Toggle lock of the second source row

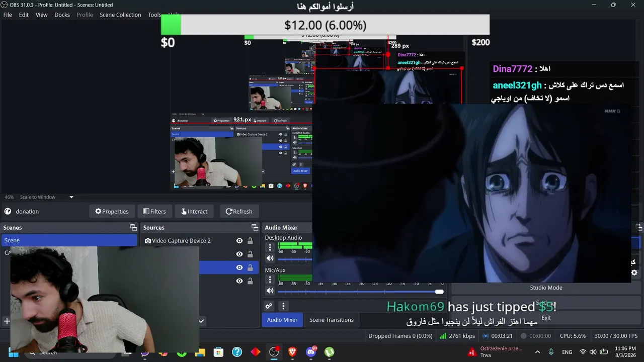[x=250, y=254]
